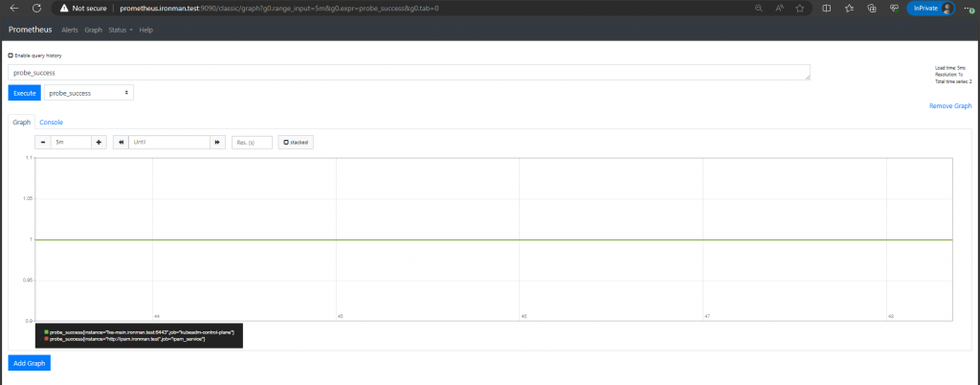This screenshot has width=980, height=385.
Task: Decrease the range with the minus button
Action: click(x=42, y=143)
